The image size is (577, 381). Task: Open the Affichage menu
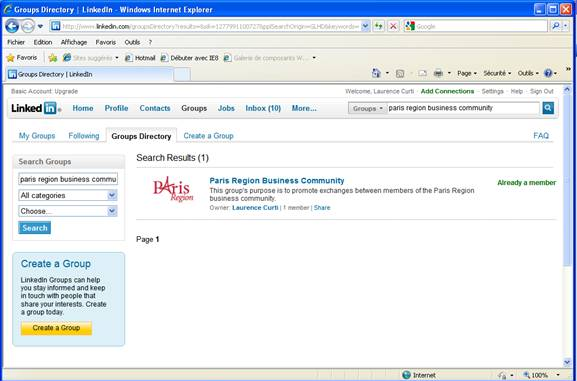(x=74, y=42)
